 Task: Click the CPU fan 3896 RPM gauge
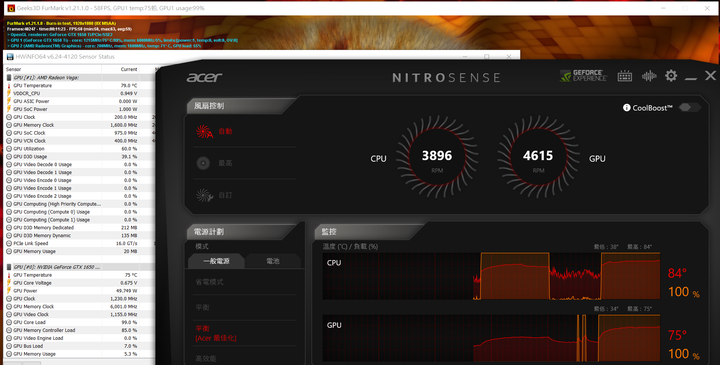437,157
